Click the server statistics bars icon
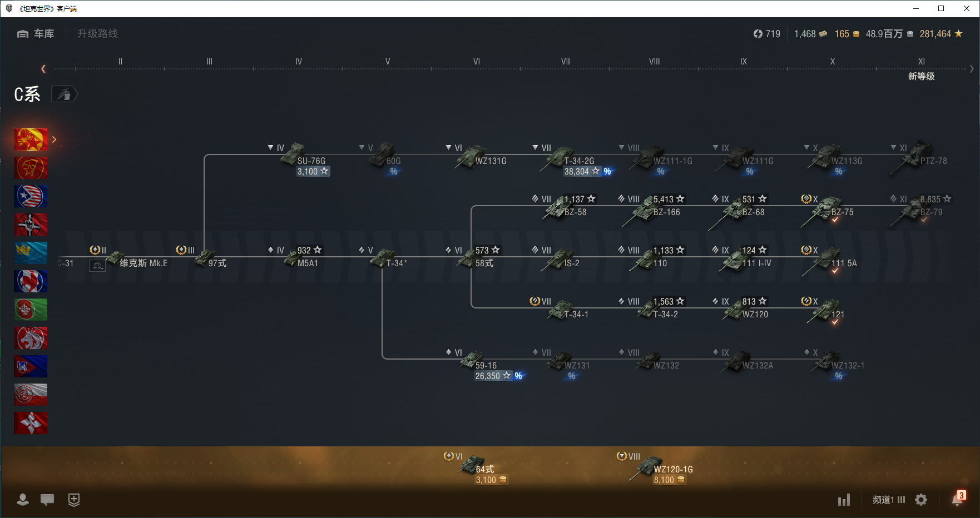Viewport: 980px width, 518px height. [x=844, y=500]
